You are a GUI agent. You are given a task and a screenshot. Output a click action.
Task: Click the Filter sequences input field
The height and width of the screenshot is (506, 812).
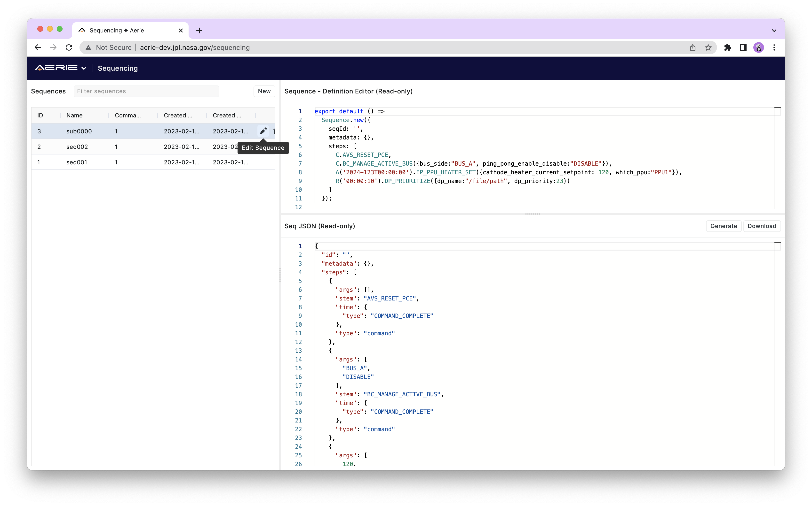[x=146, y=91]
